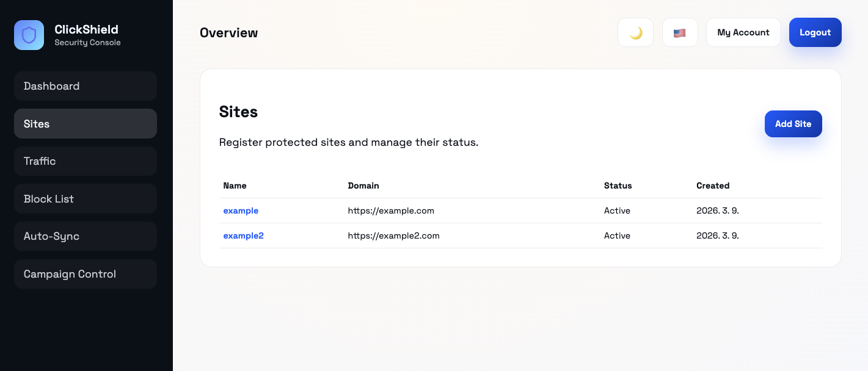
Task: Click the Domain column header
Action: pos(363,185)
